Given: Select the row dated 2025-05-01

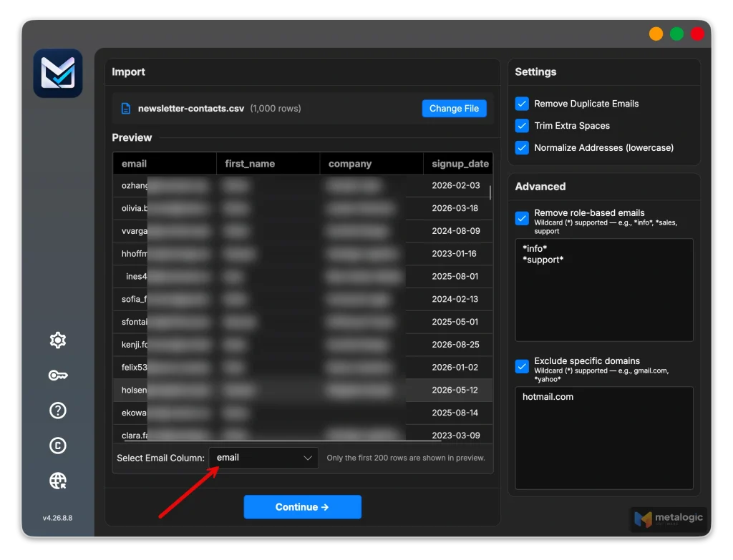Looking at the screenshot, I should pyautogui.click(x=303, y=322).
